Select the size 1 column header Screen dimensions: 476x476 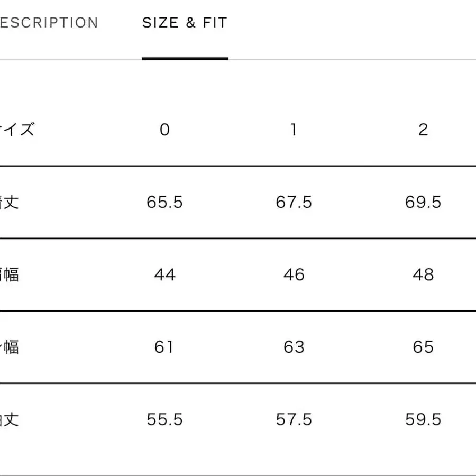click(294, 130)
